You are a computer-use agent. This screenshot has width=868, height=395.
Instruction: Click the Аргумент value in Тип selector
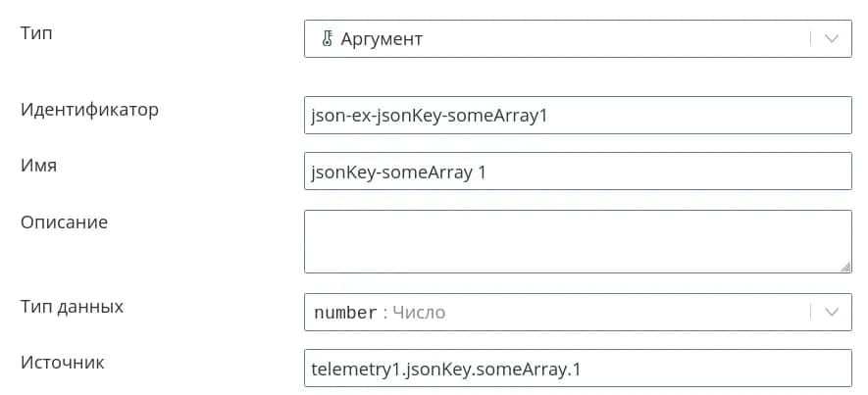[382, 39]
